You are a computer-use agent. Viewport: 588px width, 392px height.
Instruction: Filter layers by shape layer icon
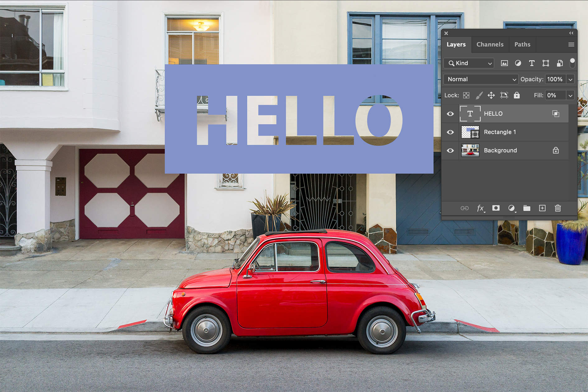point(546,63)
